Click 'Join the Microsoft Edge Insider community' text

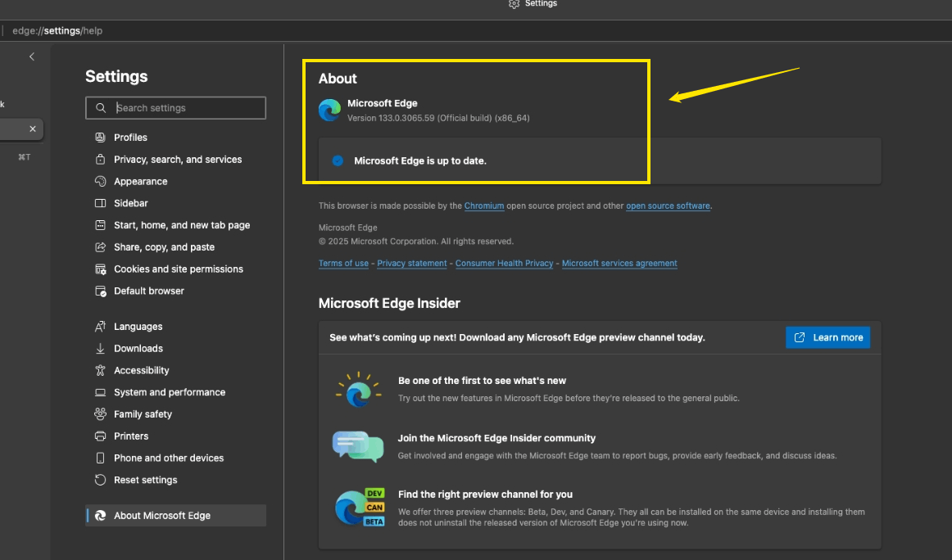click(496, 438)
